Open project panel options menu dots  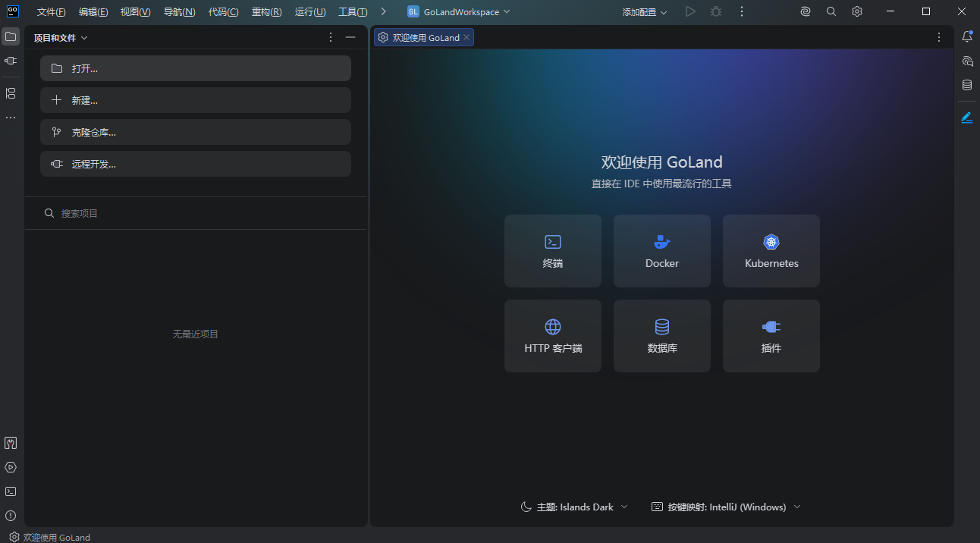point(331,37)
